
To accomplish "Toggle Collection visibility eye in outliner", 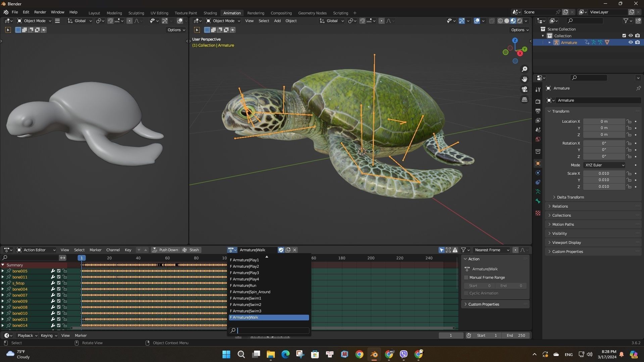I will (x=631, y=36).
